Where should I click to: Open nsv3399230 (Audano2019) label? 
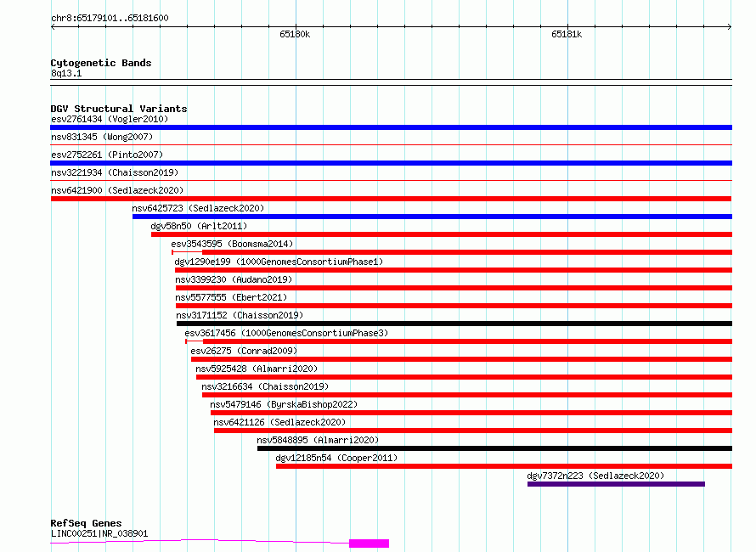pyautogui.click(x=234, y=279)
